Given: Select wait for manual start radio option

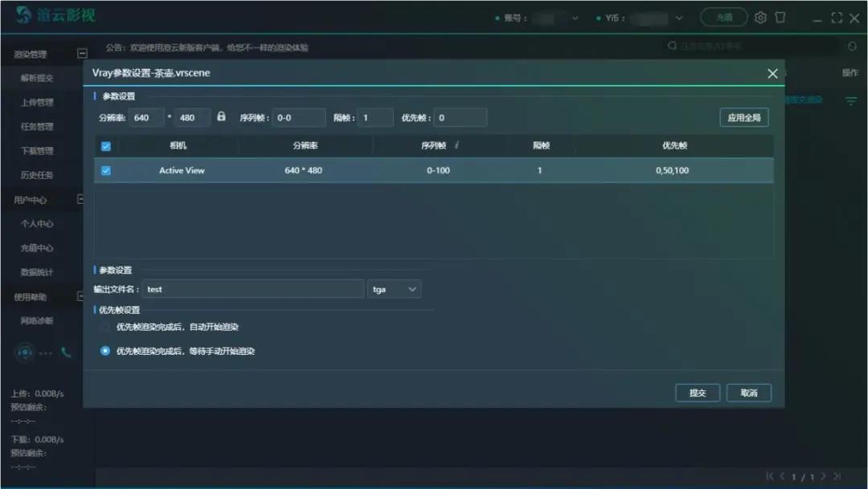Looking at the screenshot, I should tap(105, 351).
